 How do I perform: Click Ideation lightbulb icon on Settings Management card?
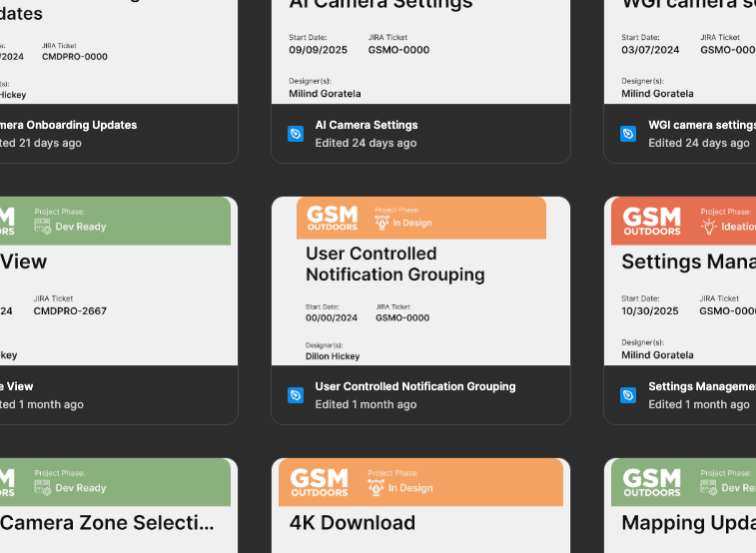coord(709,226)
